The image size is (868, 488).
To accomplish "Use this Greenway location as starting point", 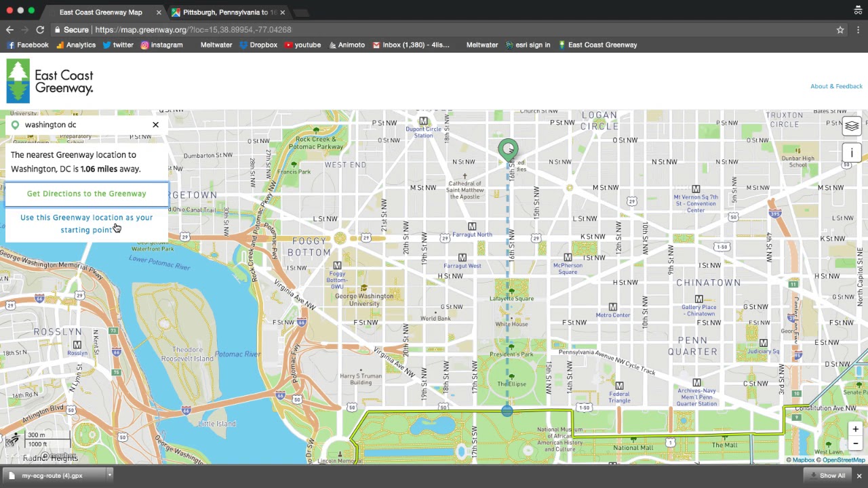I will [x=86, y=224].
